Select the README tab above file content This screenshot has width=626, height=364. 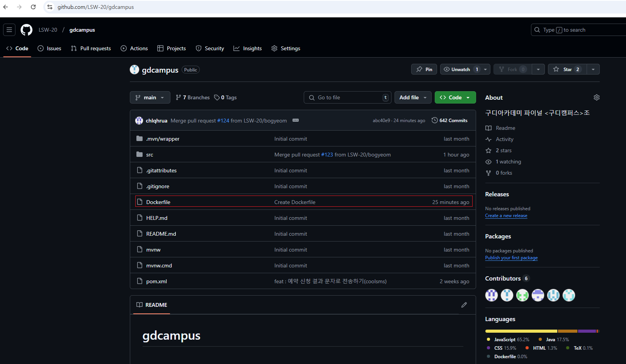pyautogui.click(x=152, y=305)
